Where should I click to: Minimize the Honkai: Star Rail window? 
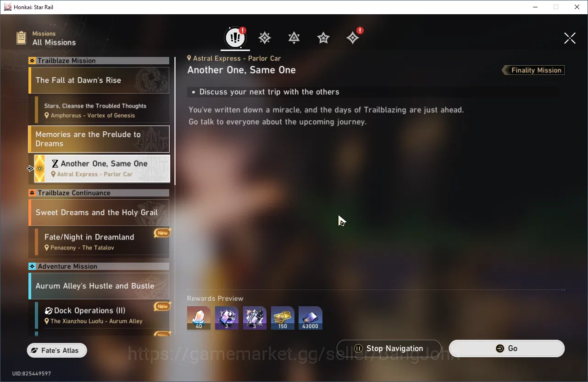tap(535, 7)
